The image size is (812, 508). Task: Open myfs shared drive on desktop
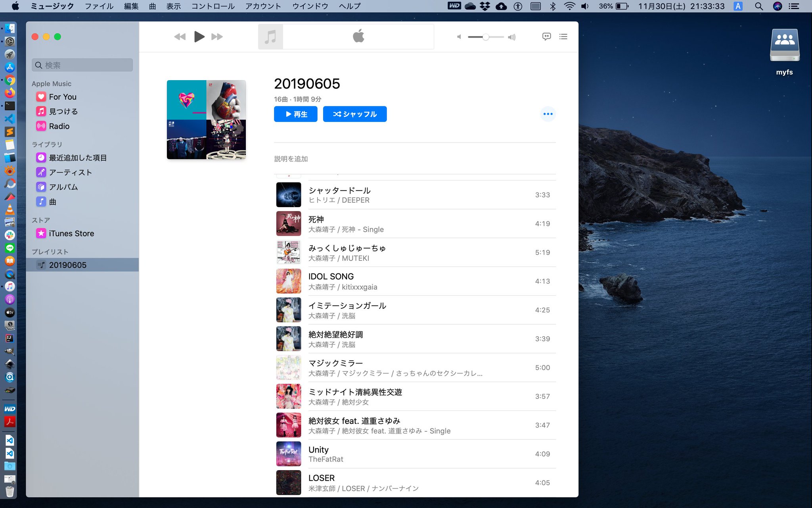coord(784,52)
